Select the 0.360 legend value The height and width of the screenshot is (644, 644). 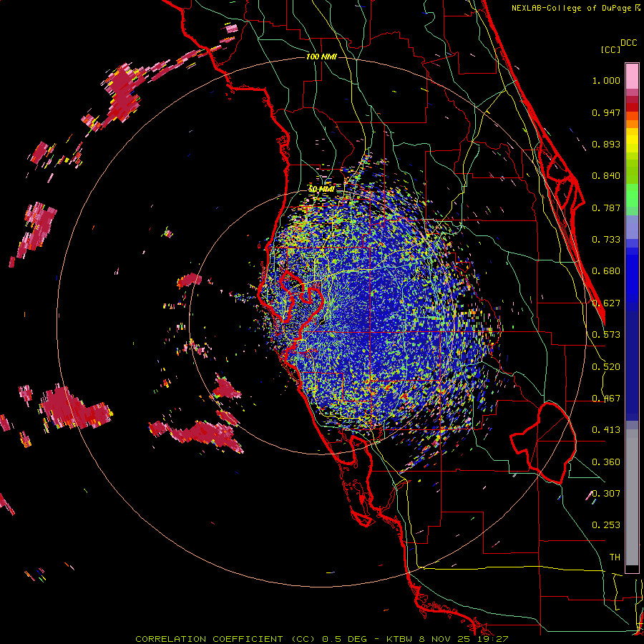[x=606, y=462]
